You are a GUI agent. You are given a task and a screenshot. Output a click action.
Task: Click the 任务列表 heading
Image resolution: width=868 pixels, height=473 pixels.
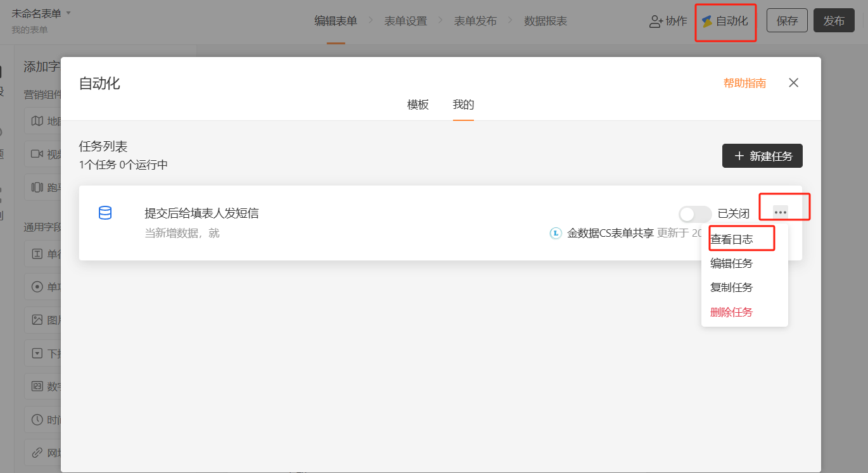[x=103, y=147]
